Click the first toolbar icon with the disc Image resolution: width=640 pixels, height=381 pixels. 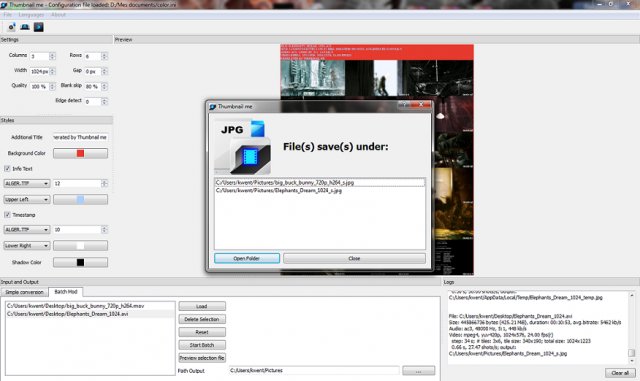click(x=11, y=27)
